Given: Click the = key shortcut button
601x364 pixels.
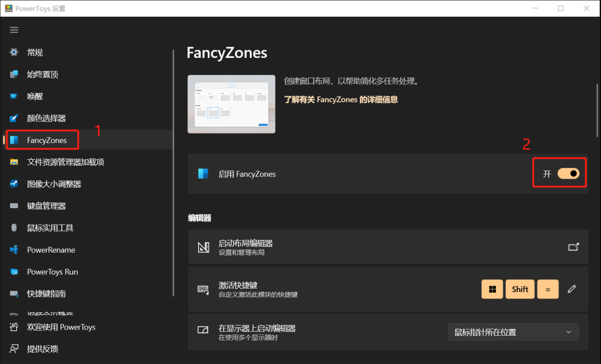Looking at the screenshot, I should click(548, 289).
